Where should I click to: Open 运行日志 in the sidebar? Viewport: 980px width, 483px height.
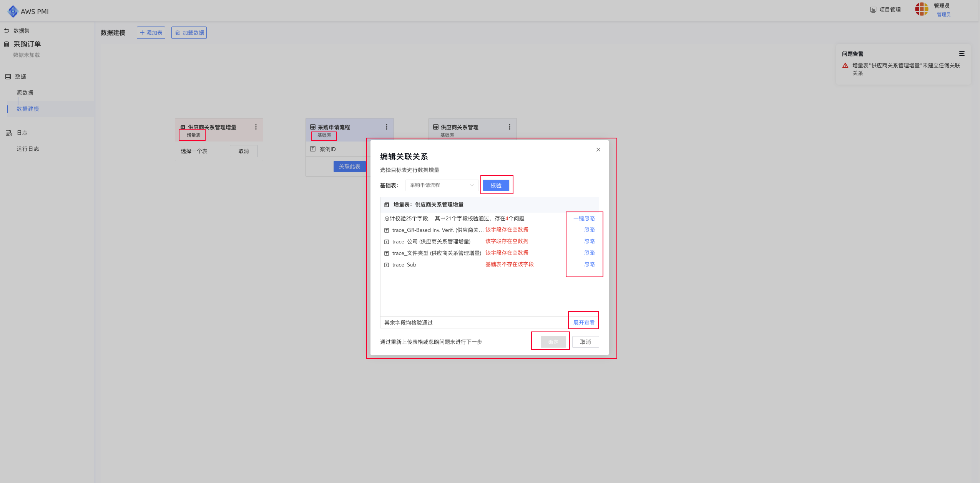(x=28, y=149)
